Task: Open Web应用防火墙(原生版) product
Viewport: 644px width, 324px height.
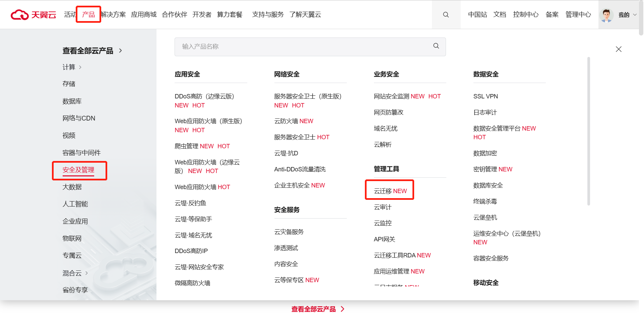Action: point(208,121)
